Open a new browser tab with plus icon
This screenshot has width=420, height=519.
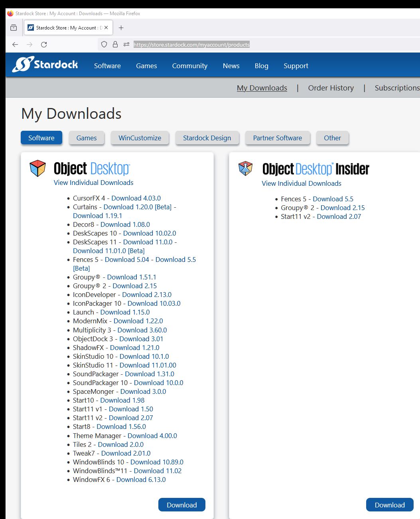pos(121,28)
